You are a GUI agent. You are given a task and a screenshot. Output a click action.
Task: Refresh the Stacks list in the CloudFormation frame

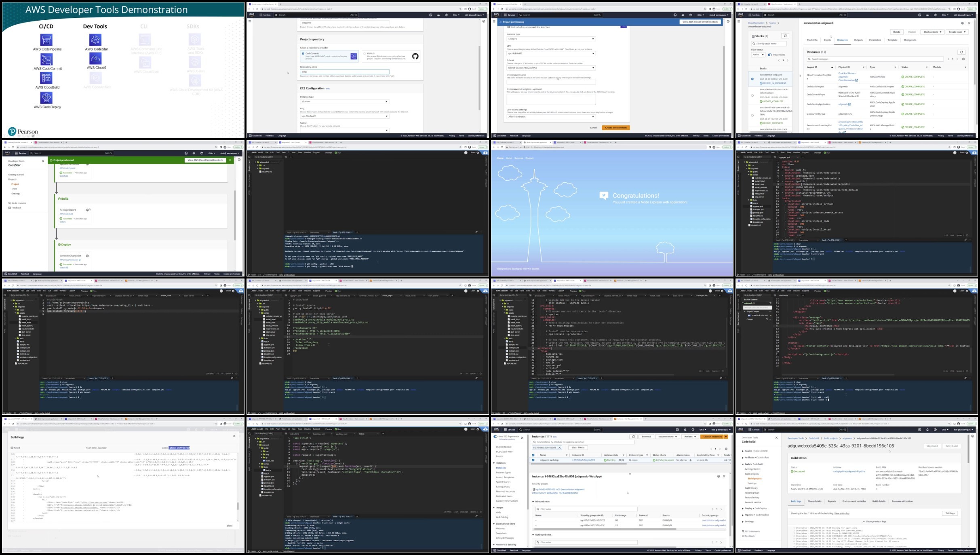785,36
